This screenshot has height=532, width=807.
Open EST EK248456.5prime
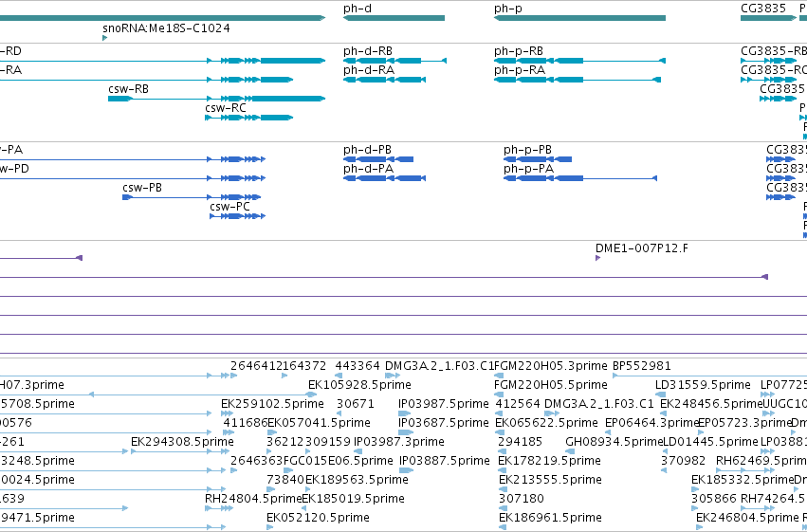pos(711,404)
